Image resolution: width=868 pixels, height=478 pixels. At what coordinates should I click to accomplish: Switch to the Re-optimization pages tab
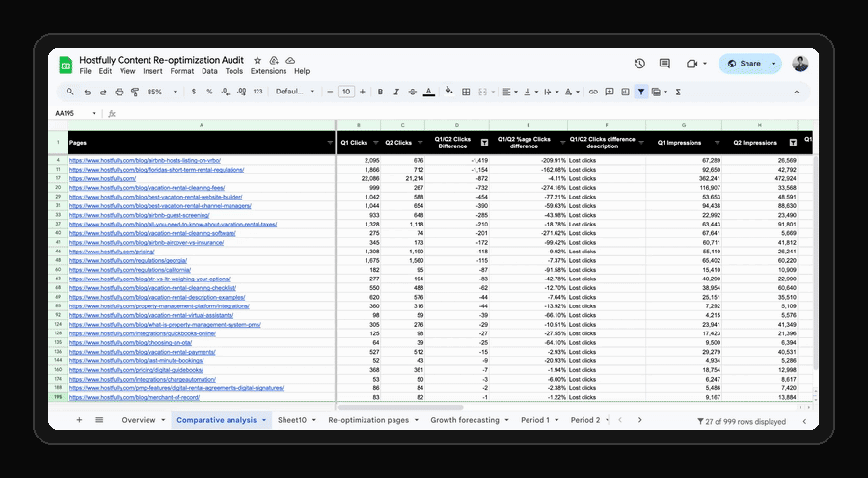pos(368,420)
